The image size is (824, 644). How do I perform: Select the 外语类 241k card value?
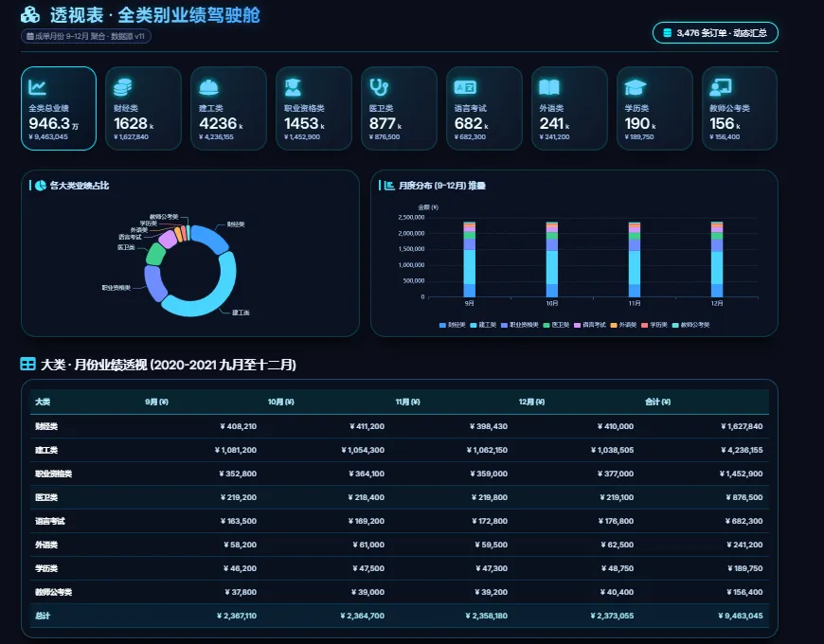tap(554, 124)
